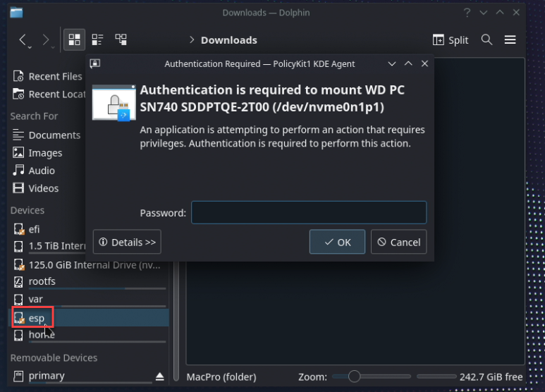
Task: Open the Dolphin window help button
Action: point(467,13)
